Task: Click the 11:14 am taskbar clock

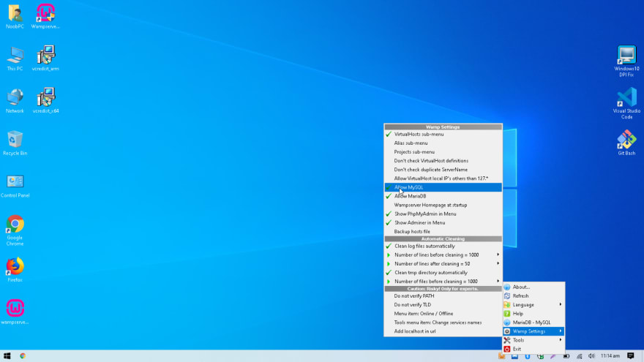Action: pos(610,356)
